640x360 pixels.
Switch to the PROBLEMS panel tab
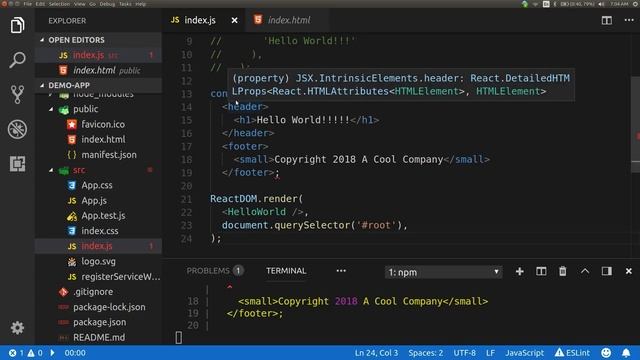(x=215, y=271)
